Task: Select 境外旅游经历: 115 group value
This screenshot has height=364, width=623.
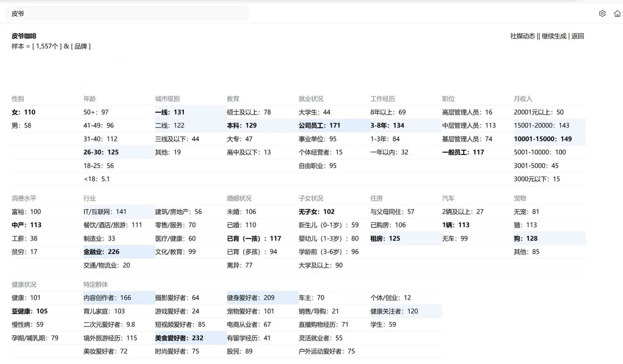Action: (x=110, y=338)
